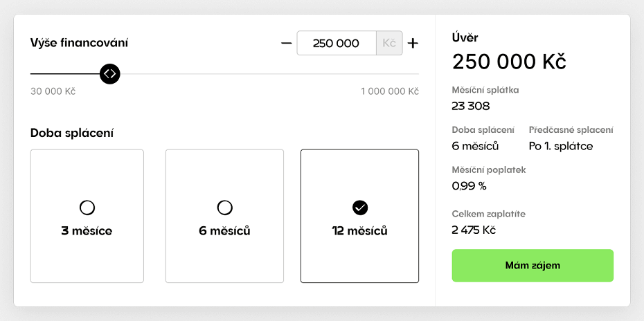The image size is (644, 321).
Task: Click the 0,99 % monthly fee value
Action: [x=469, y=186]
